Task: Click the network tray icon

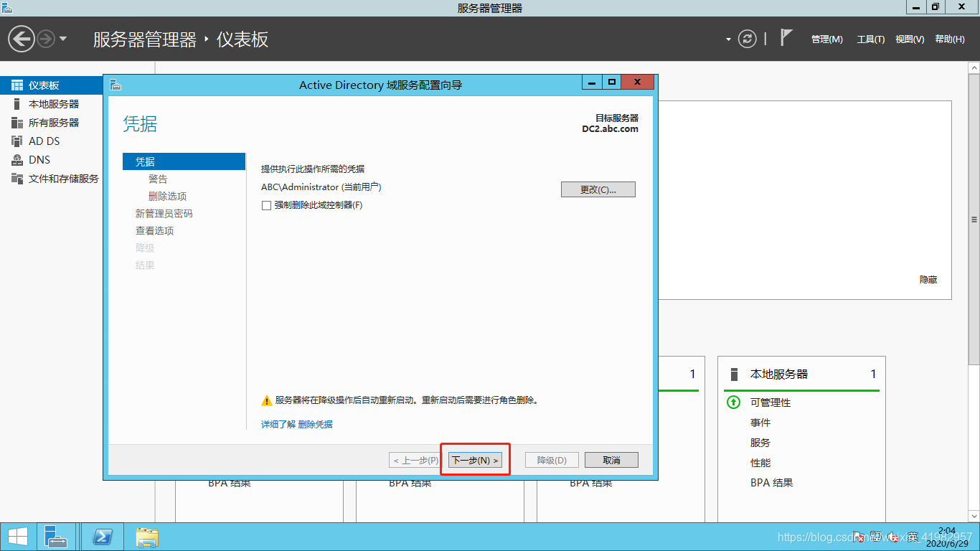Action: click(876, 537)
